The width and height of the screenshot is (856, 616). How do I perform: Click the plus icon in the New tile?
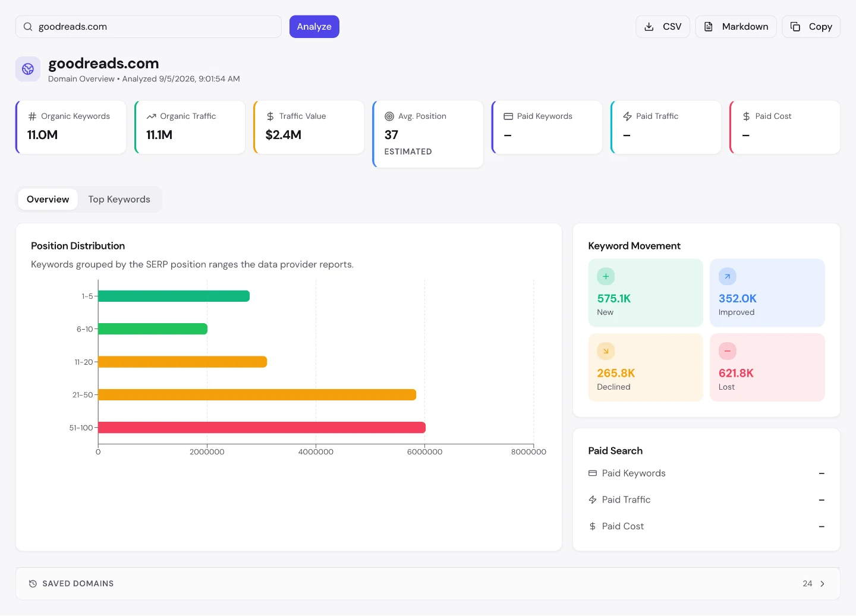coord(606,276)
